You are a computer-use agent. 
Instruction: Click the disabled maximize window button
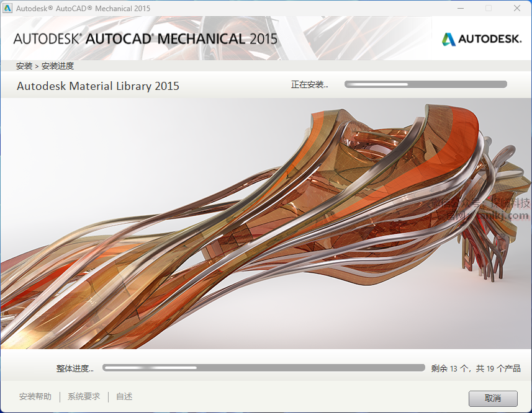pos(489,9)
